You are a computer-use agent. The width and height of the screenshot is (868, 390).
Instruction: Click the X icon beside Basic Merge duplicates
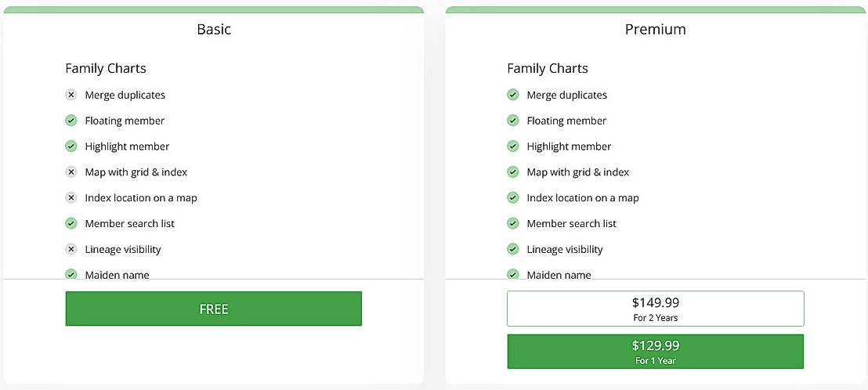(x=71, y=95)
